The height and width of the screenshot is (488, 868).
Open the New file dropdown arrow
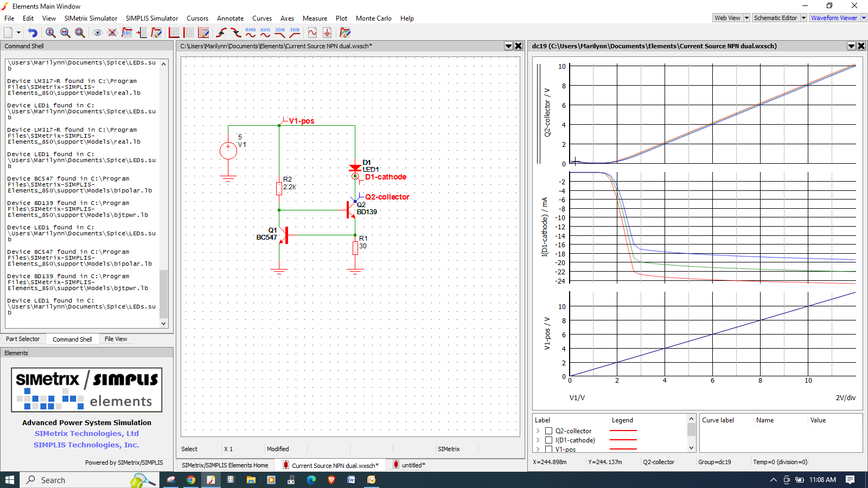point(18,33)
